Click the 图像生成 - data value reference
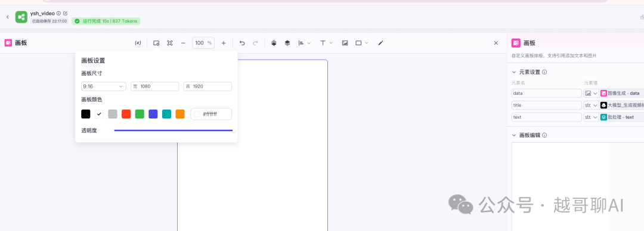644x231 pixels. (622, 93)
